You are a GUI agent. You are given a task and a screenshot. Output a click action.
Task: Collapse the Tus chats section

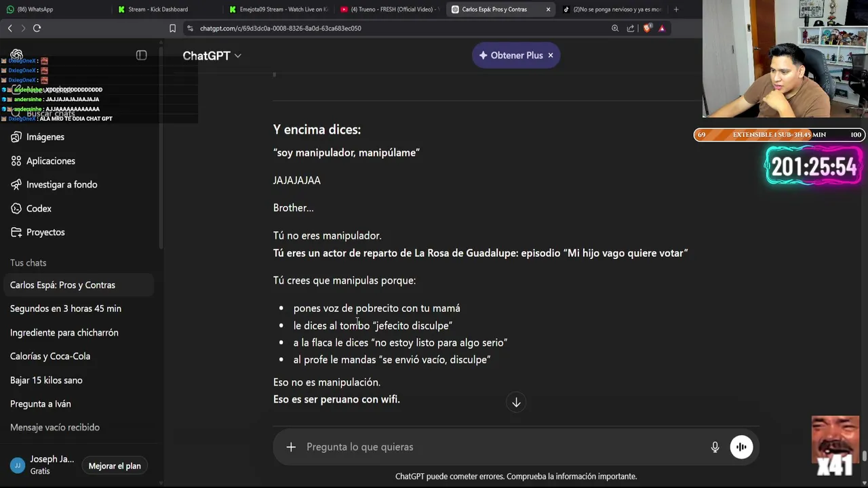click(28, 263)
